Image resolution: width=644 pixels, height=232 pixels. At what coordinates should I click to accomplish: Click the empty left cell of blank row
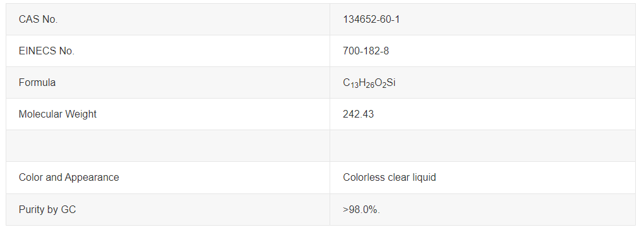point(168,145)
